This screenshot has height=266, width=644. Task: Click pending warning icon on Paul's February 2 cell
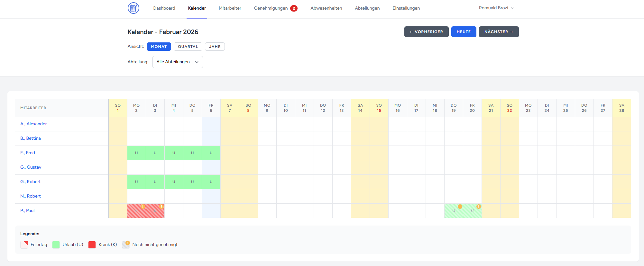[143, 207]
